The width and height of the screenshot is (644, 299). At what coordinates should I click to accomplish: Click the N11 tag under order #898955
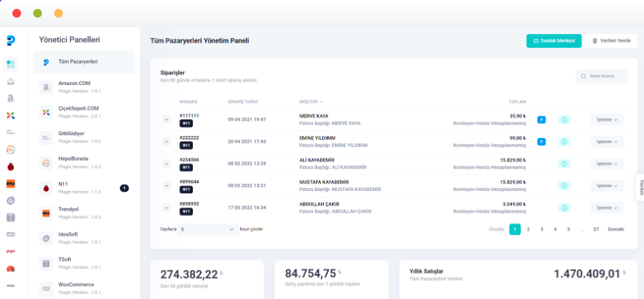point(186,211)
